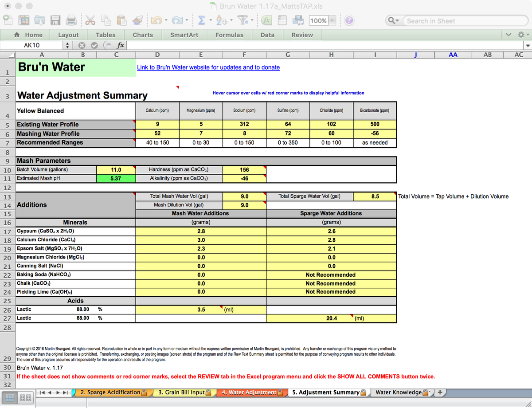Follow the Bru'n Water website link
Viewport: 532px width, 408px height.
(x=208, y=67)
